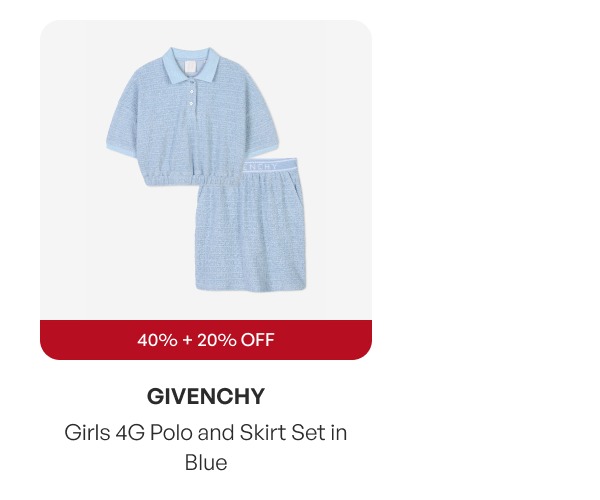
Task: Open the GIVENCHY brand name link
Action: coord(206,396)
